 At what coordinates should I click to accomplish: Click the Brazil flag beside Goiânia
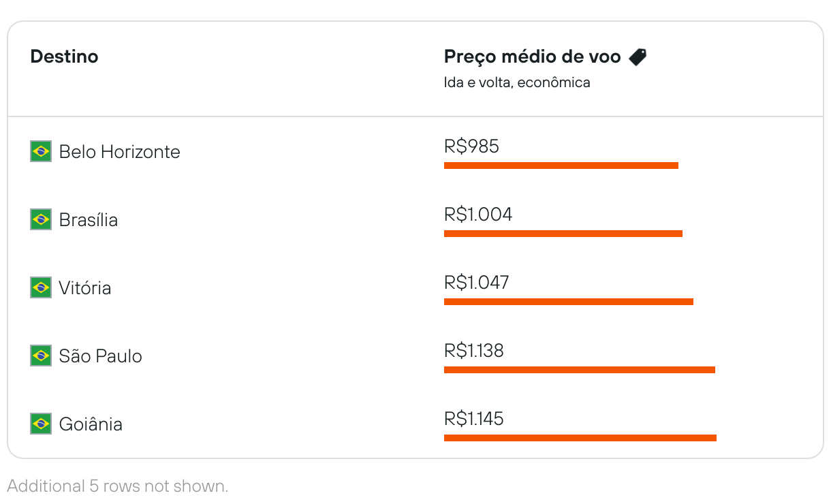(41, 424)
